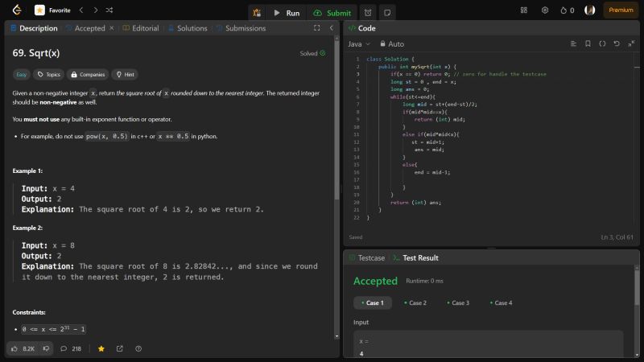This screenshot has width=644, height=362.
Task: Dislike the problem with thumbs down
Action: click(x=46, y=348)
